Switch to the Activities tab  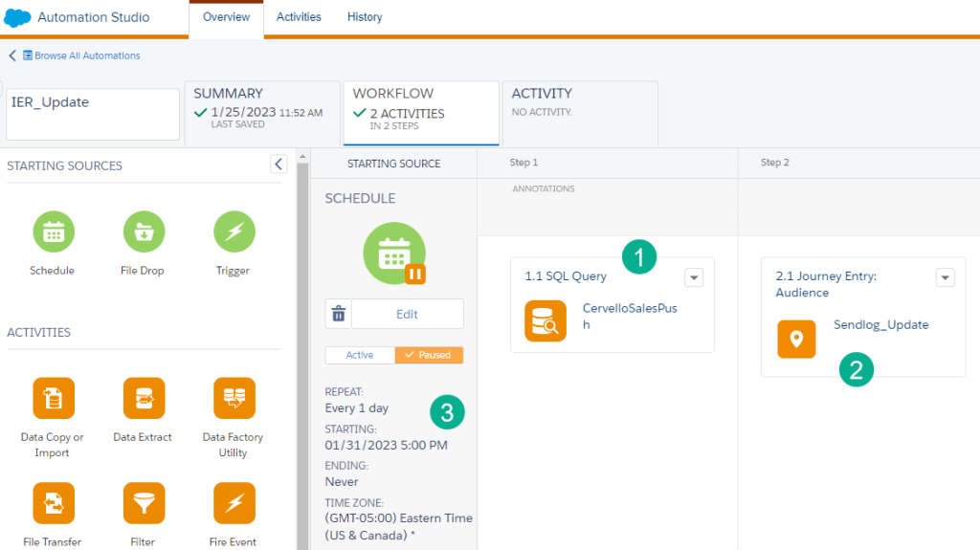point(299,17)
